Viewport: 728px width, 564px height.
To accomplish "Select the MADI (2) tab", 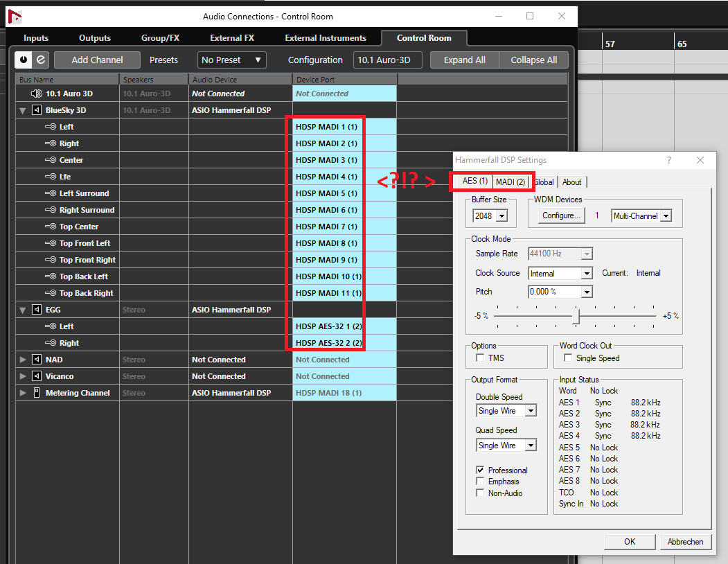I will point(511,182).
